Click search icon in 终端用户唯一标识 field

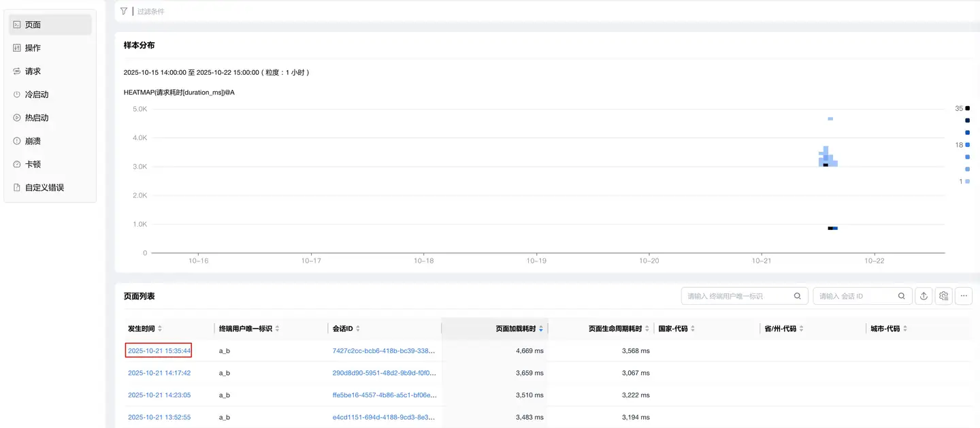pyautogui.click(x=798, y=296)
